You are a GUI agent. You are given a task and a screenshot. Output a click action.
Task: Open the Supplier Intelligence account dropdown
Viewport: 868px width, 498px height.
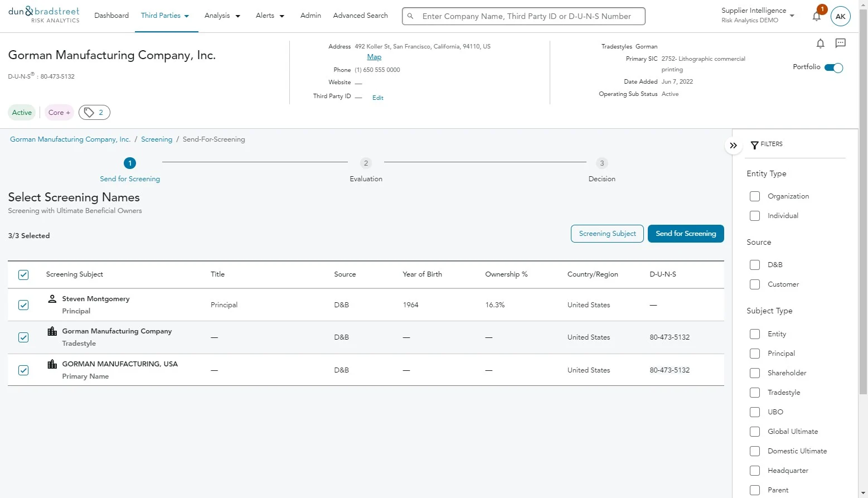click(758, 15)
